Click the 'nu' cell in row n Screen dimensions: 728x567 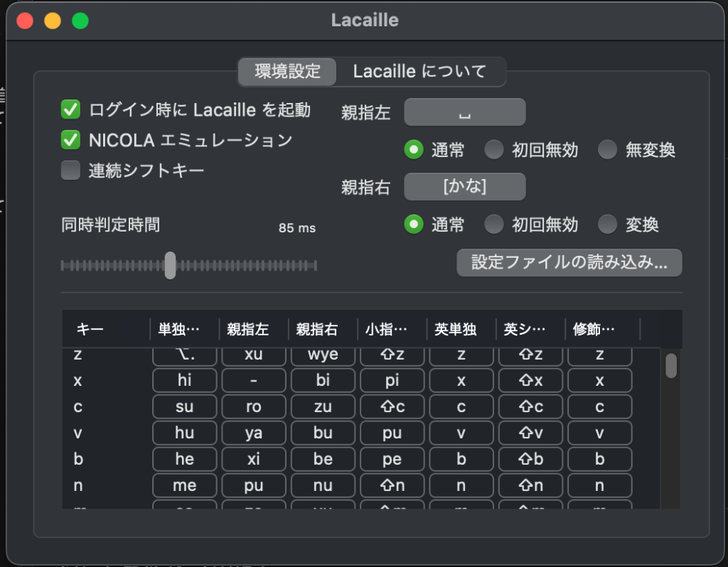pos(323,485)
